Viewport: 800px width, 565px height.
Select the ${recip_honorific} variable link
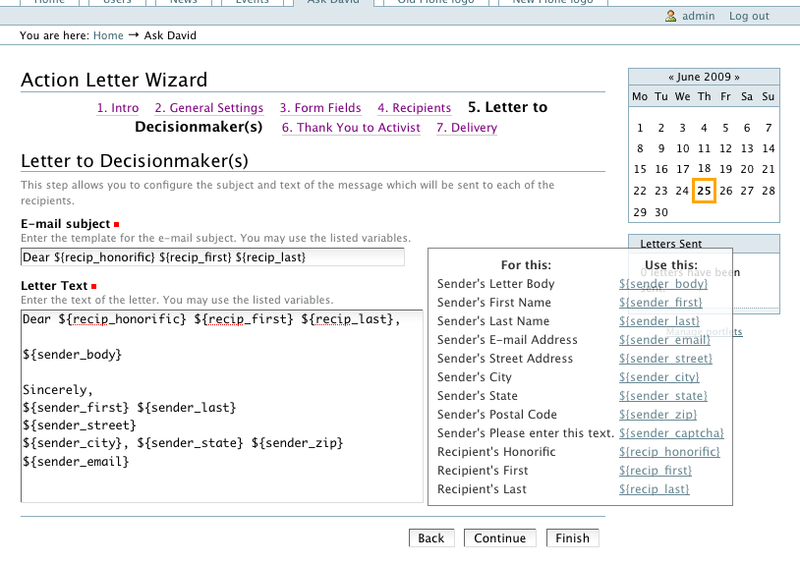(x=669, y=452)
